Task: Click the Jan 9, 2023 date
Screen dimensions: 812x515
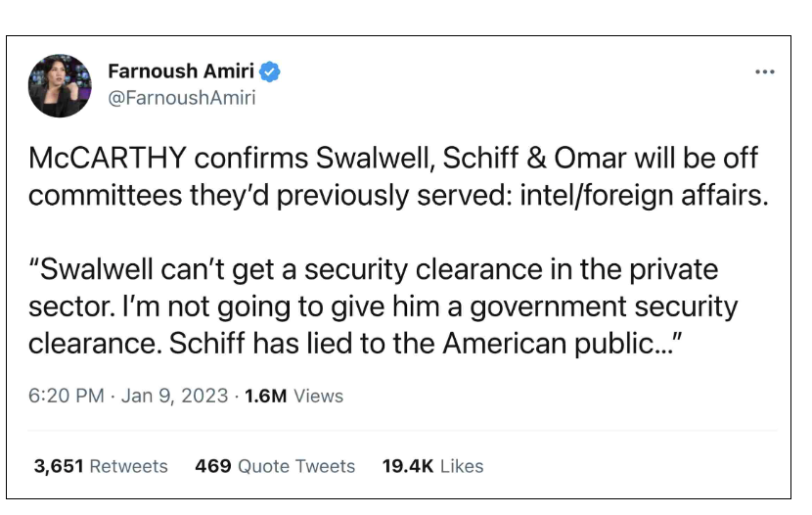Action: click(x=174, y=396)
